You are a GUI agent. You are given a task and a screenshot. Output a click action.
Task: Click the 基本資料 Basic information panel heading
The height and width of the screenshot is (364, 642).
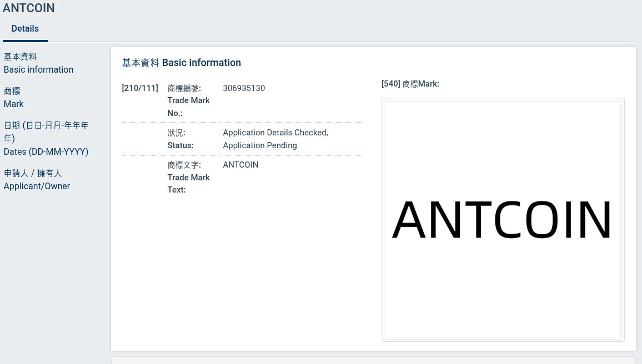pos(182,63)
